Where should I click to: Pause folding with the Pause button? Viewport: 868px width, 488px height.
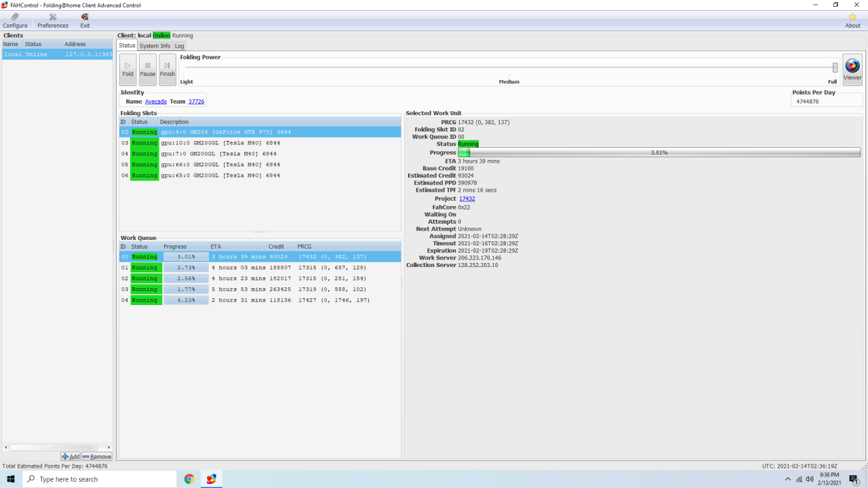tap(148, 69)
